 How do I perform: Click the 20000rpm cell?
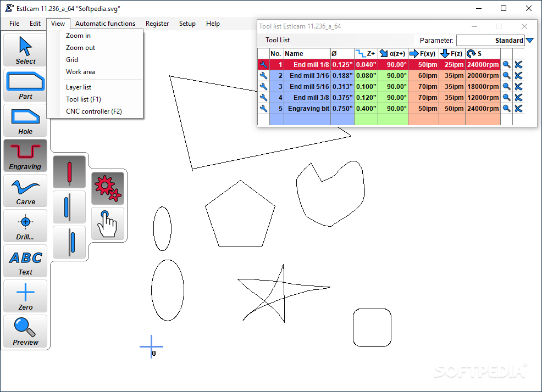coord(483,76)
